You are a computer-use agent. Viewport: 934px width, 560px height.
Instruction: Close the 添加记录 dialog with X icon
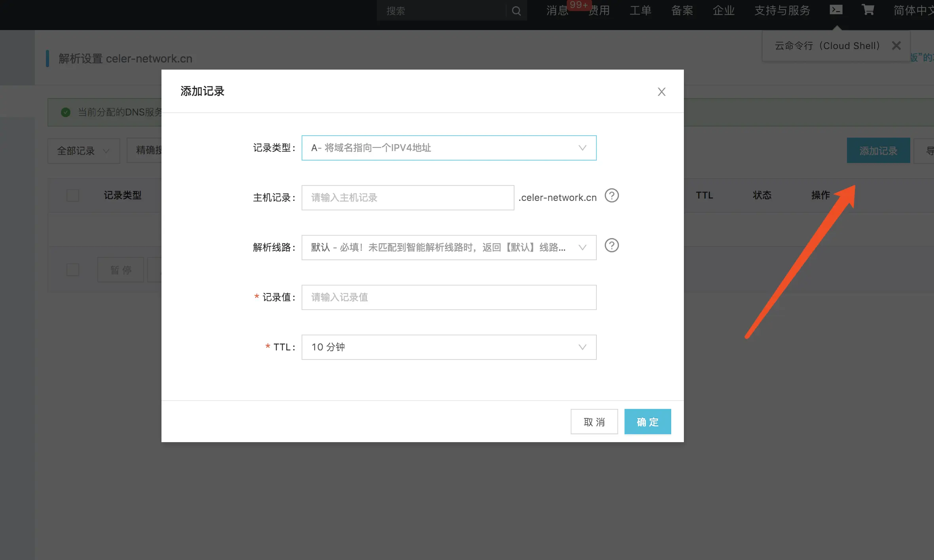661,92
